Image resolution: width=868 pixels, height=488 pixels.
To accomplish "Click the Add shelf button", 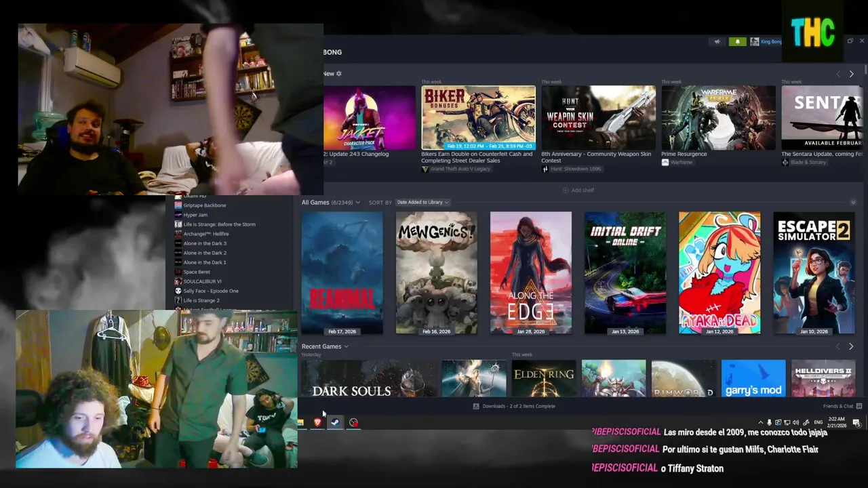I will tap(578, 190).
